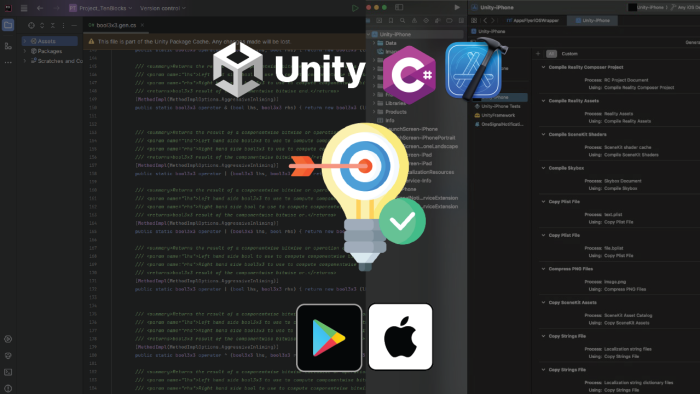
Task: Open the Xcode bookmark navigator
Action: tap(391, 21)
